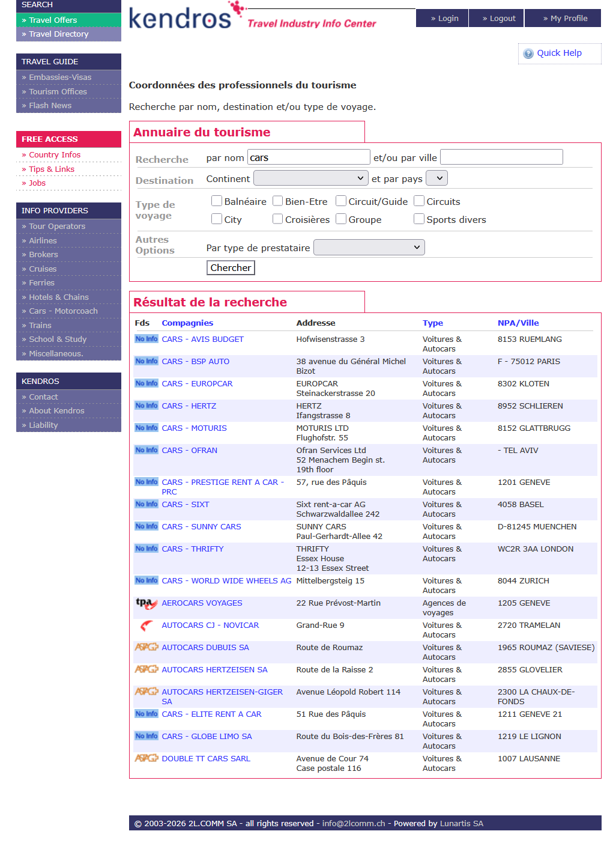Open the Continent dropdown
This screenshot has width=616, height=843.
[x=311, y=178]
